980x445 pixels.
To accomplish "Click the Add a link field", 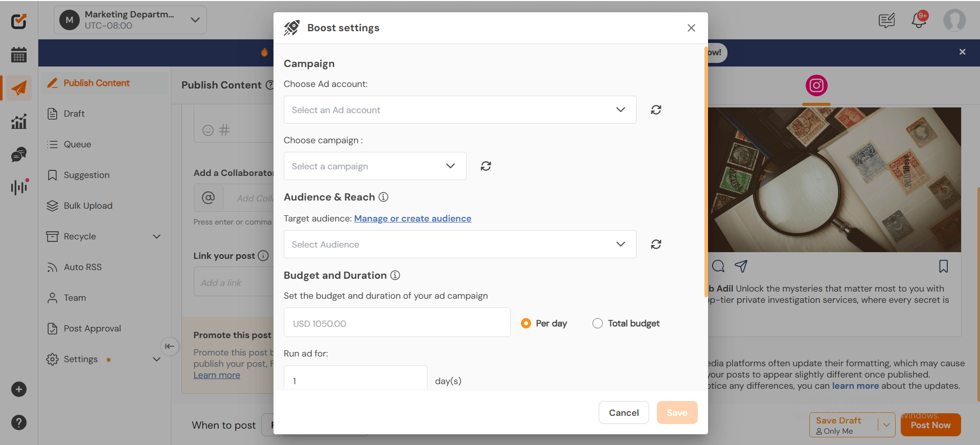I will point(234,282).
